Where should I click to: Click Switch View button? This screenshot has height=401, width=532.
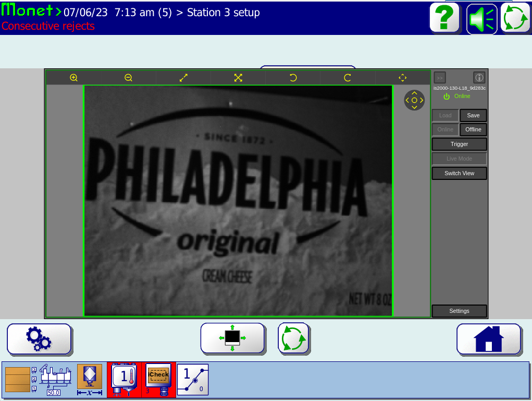point(460,174)
